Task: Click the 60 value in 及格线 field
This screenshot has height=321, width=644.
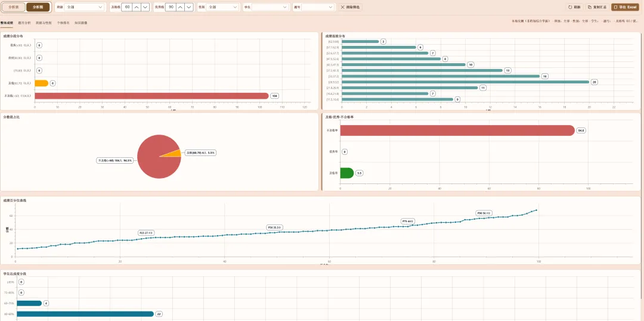Action: (127, 7)
